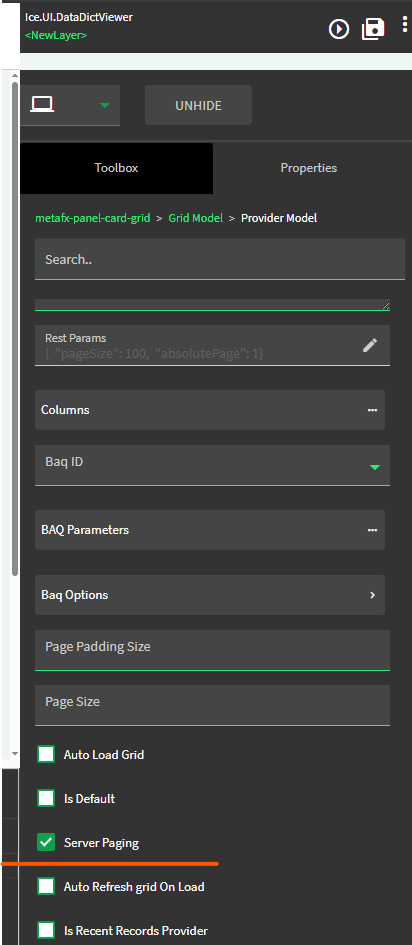The height and width of the screenshot is (945, 412).
Task: Open the vertical three-dot overflow menu
Action: click(405, 25)
